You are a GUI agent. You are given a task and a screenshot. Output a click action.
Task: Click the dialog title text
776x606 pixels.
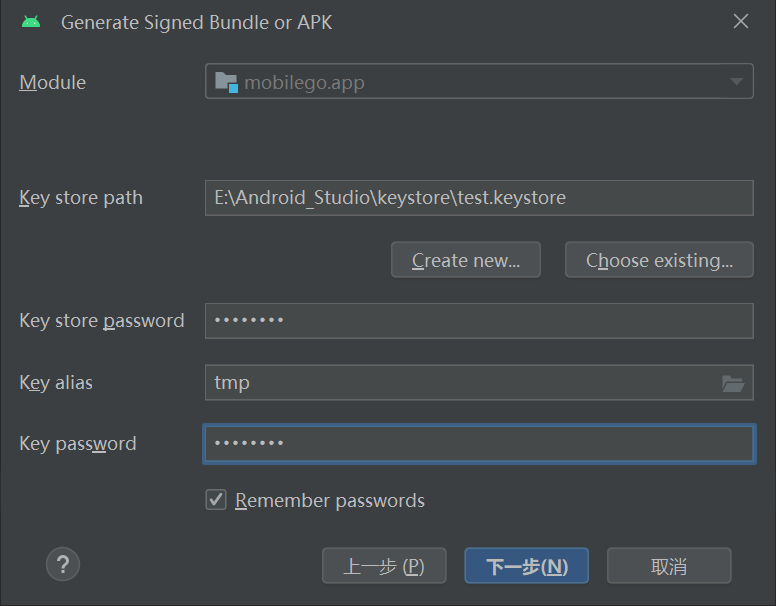pos(197,22)
